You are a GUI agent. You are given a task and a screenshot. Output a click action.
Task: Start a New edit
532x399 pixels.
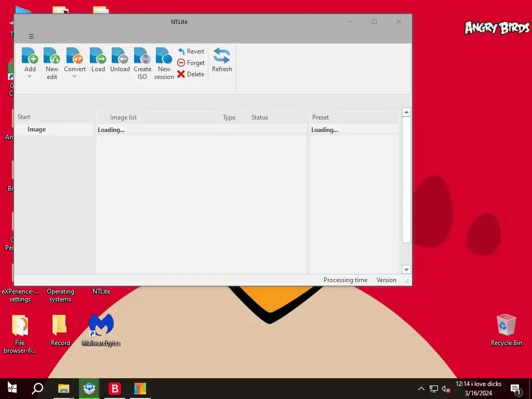(52, 64)
